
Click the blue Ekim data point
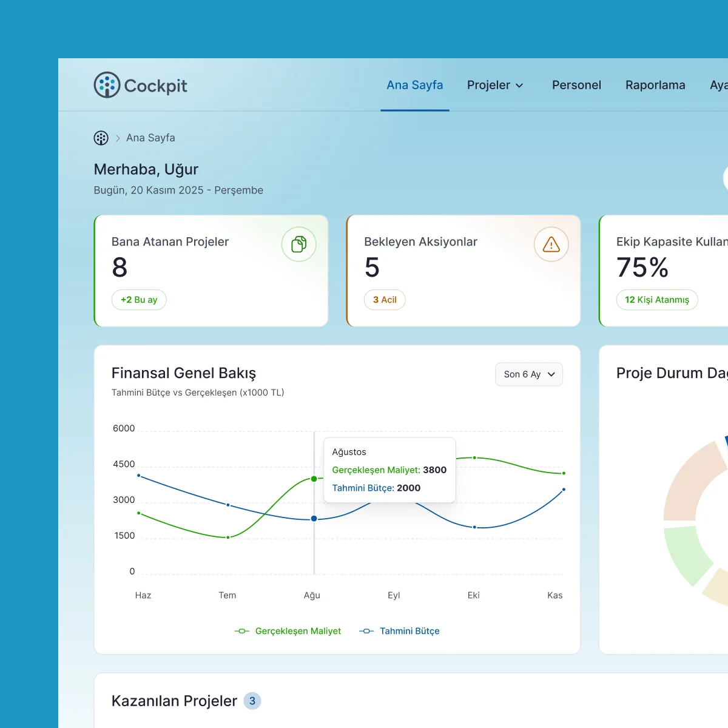pyautogui.click(x=474, y=527)
